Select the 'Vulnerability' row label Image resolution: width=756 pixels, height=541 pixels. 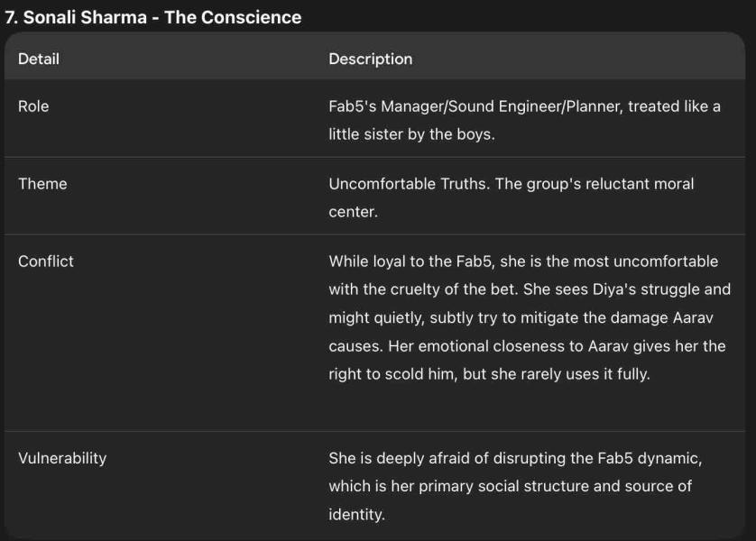pos(62,457)
